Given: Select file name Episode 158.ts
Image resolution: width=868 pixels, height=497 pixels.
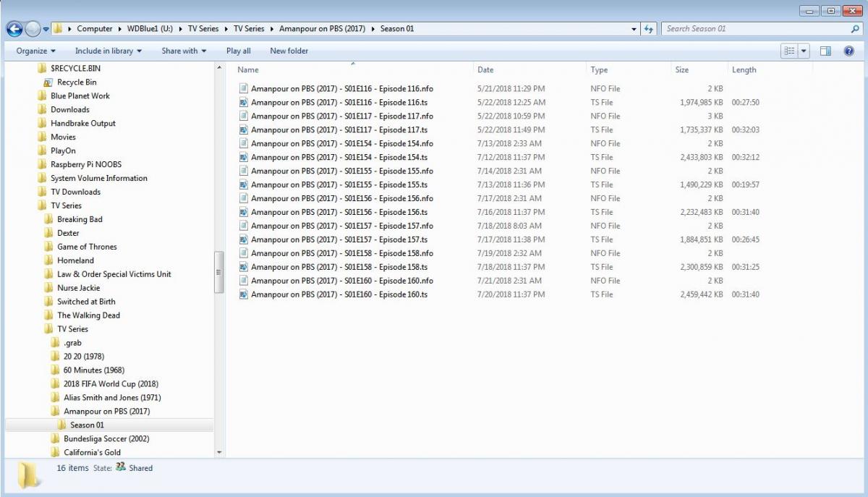Looking at the screenshot, I should 339,267.
